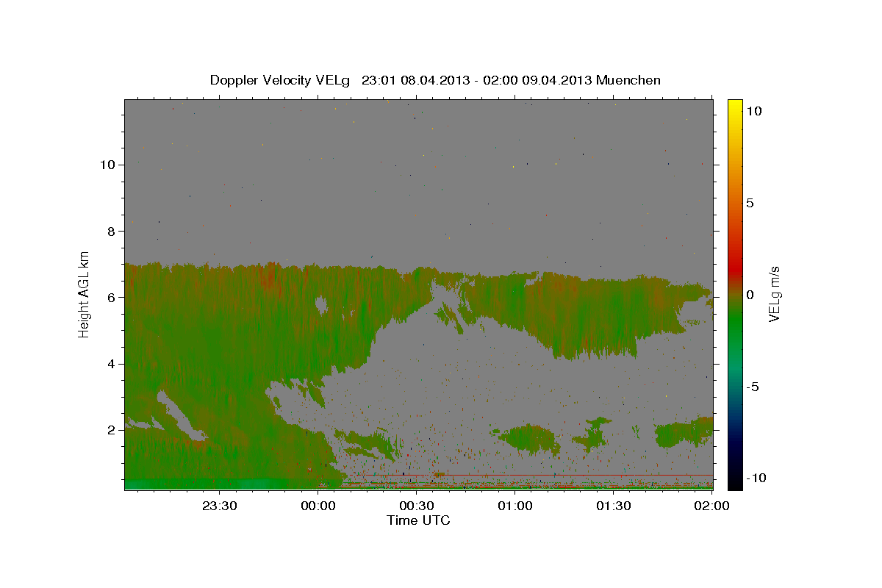Click the '01:30' time tick label
The image size is (882, 588).
(614, 506)
